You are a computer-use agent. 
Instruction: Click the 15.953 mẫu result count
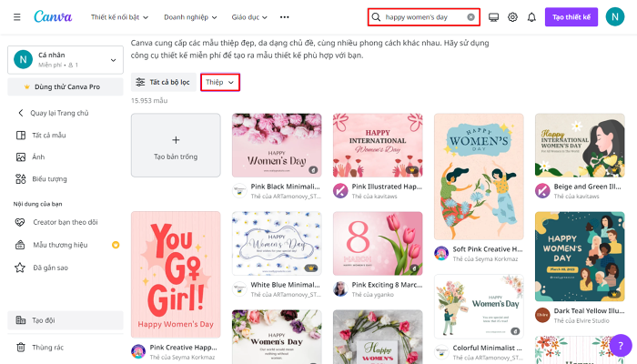[149, 100]
